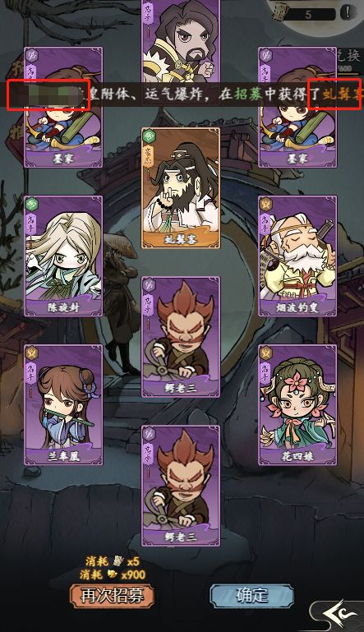Select the 陈旋封 hero card
Screen dimensions: 364x632
tap(63, 256)
